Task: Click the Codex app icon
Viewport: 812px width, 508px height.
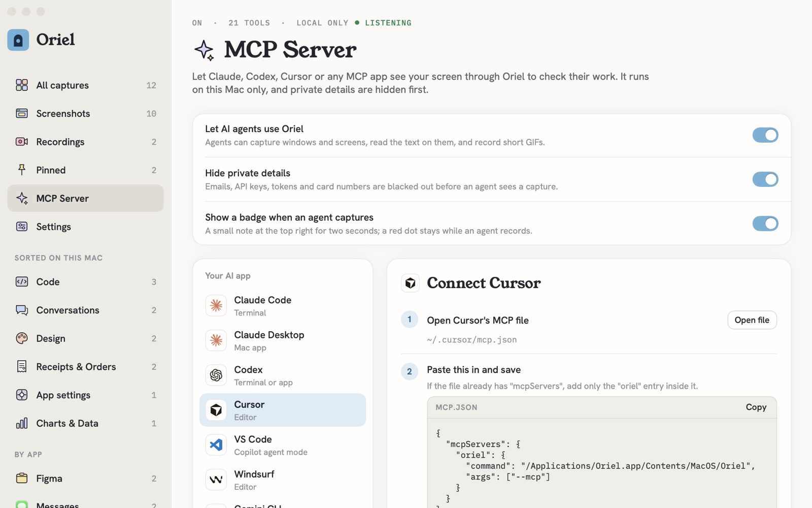Action: point(216,375)
